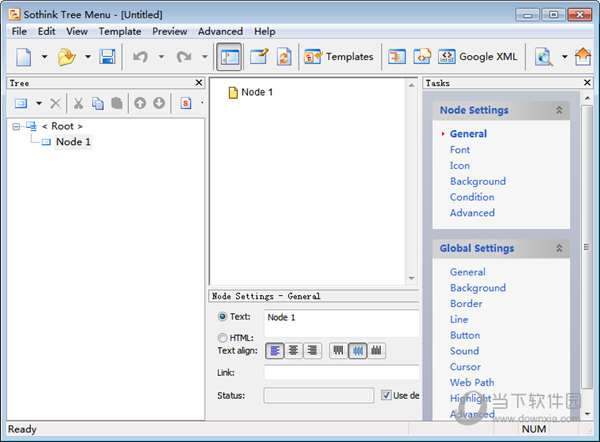This screenshot has width=600, height=442.
Task: Open the Advanced menu
Action: tap(220, 31)
